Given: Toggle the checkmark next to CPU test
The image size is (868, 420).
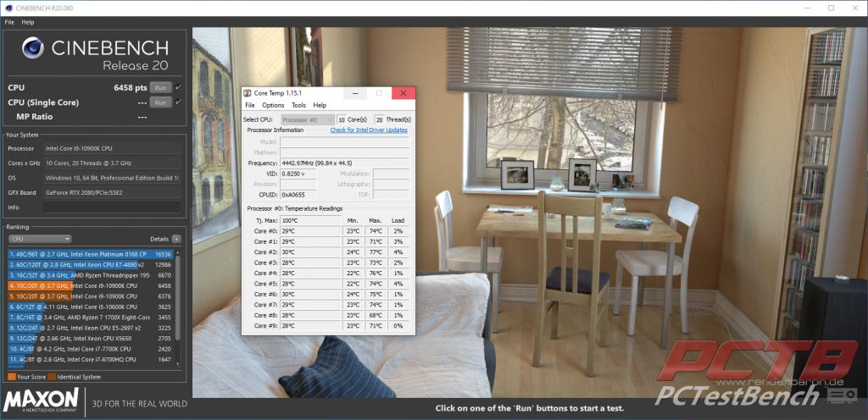Looking at the screenshot, I should (178, 87).
